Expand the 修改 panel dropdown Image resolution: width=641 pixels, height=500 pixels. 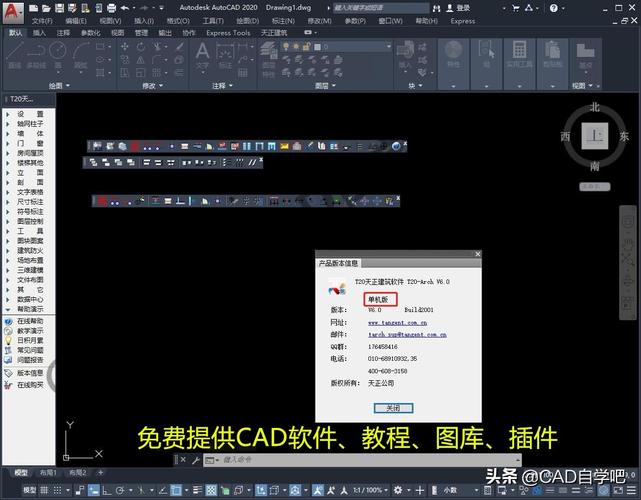pyautogui.click(x=152, y=85)
